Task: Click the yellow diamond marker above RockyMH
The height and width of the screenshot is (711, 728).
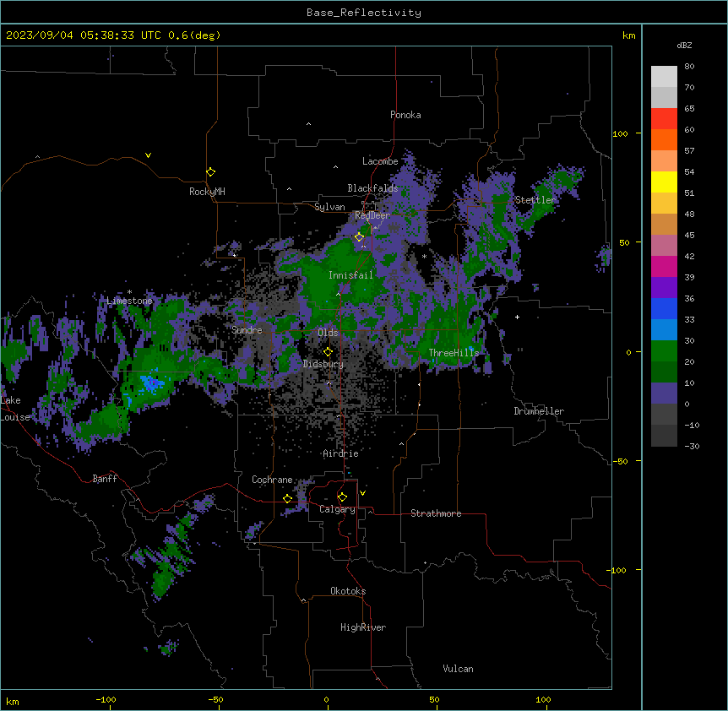Action: click(210, 171)
